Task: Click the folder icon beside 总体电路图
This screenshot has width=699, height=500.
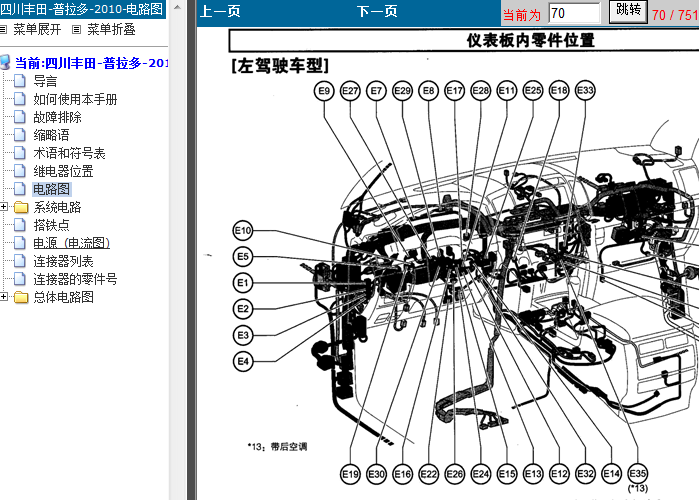Action: pyautogui.click(x=21, y=297)
